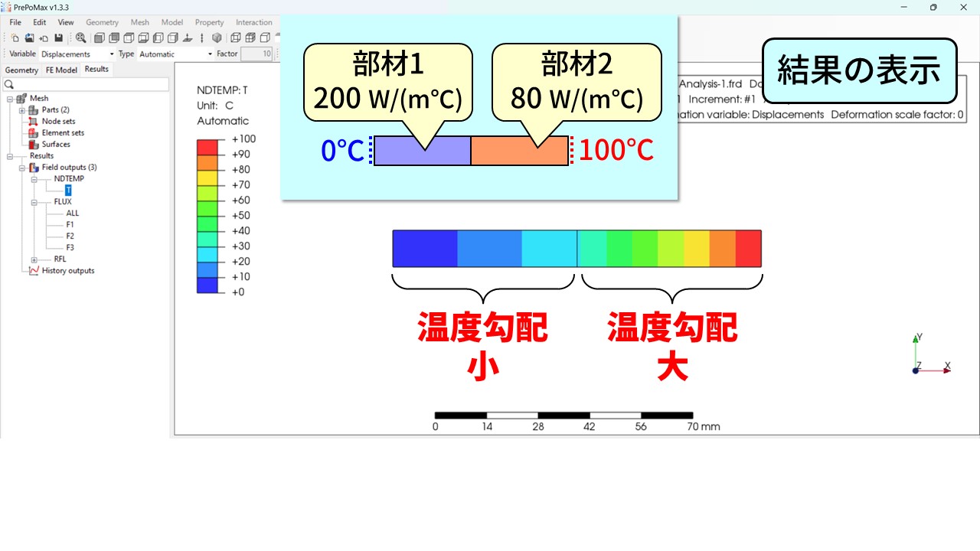
Task: Open the Edit menu
Action: click(x=40, y=22)
